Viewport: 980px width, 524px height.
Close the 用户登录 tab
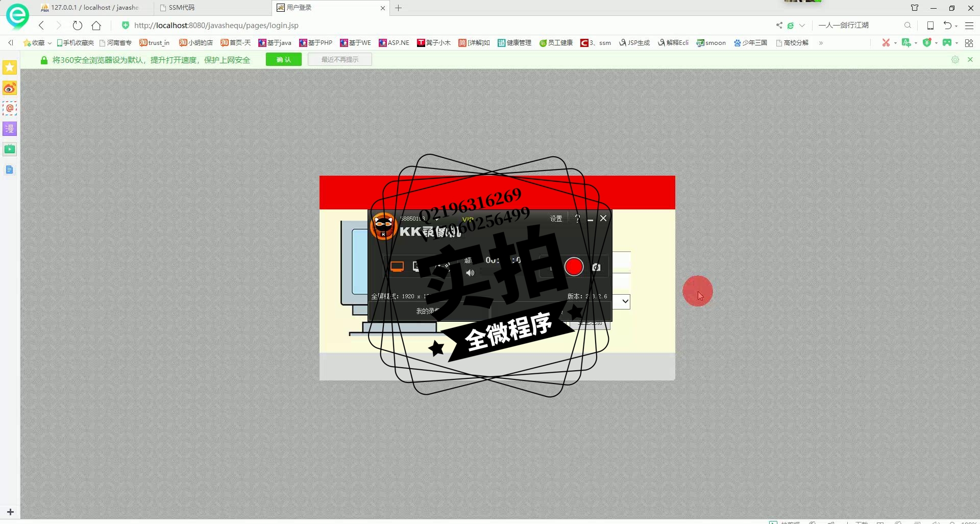click(x=383, y=8)
